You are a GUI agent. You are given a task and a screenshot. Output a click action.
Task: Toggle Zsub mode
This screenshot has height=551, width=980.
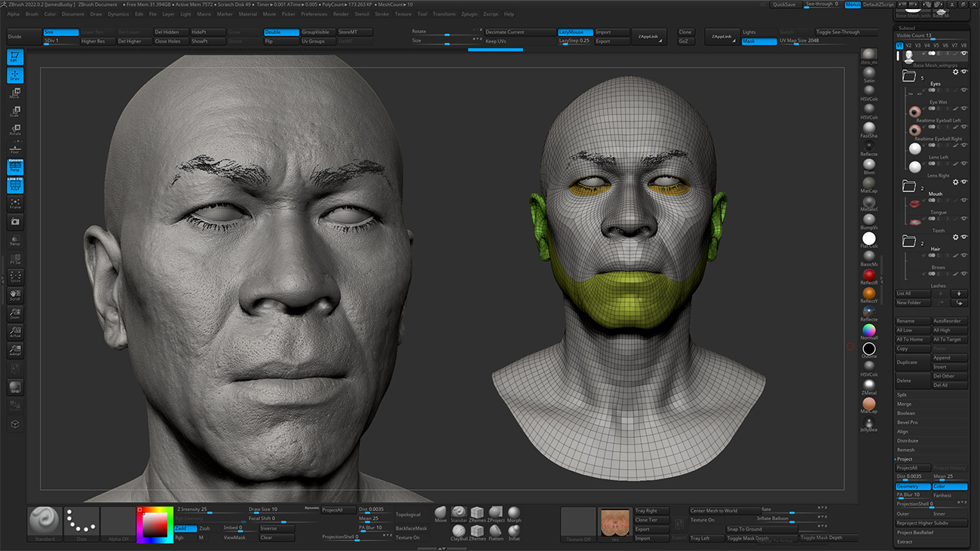(x=210, y=528)
